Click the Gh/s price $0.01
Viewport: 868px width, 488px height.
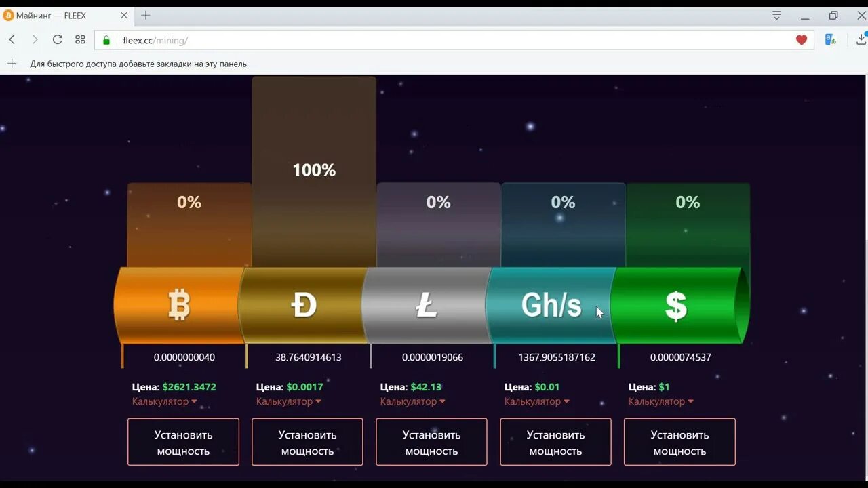point(547,387)
